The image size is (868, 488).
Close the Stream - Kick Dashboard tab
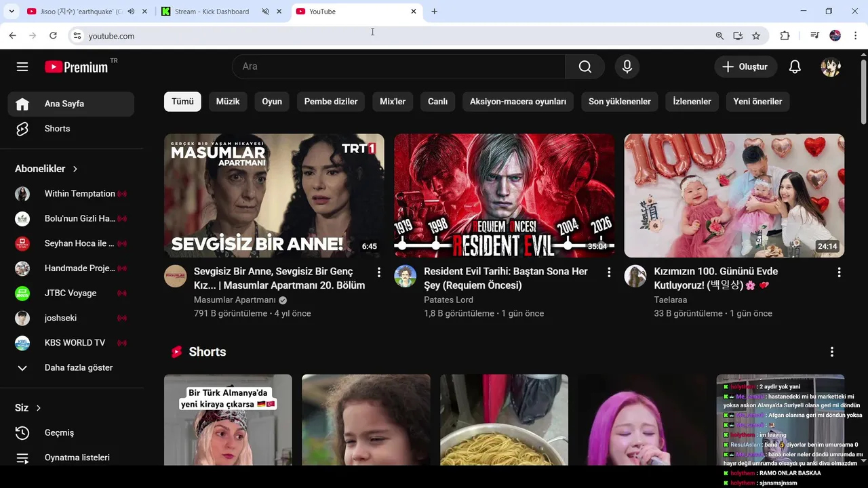tap(279, 12)
